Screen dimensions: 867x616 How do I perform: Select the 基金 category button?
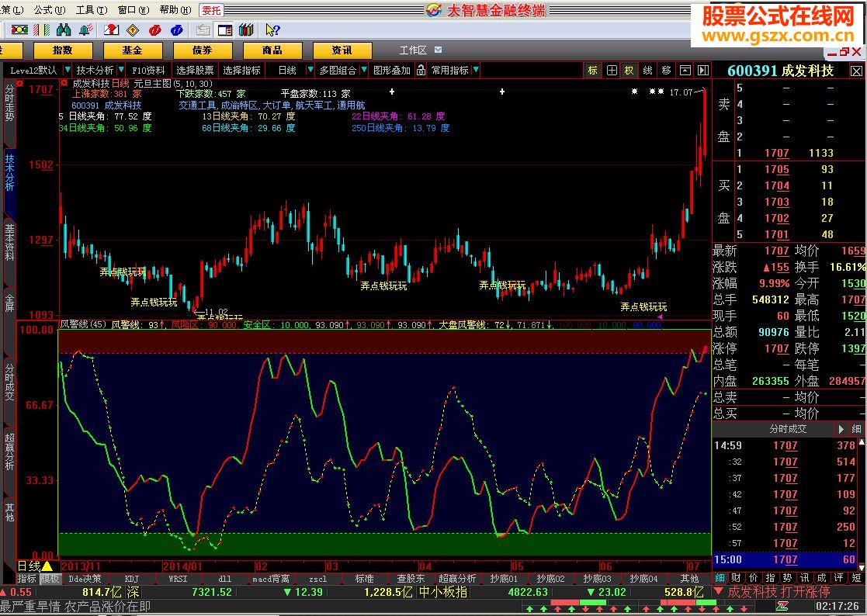133,50
